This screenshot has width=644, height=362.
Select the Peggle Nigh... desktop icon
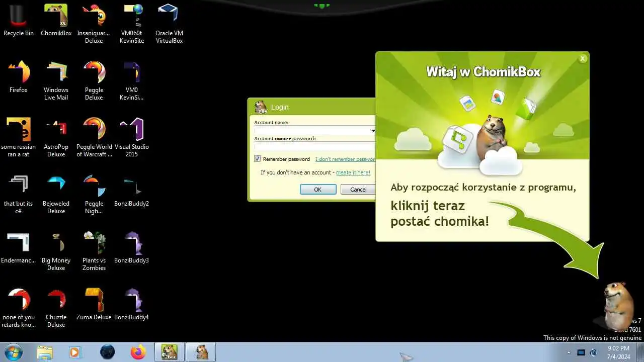click(x=94, y=195)
